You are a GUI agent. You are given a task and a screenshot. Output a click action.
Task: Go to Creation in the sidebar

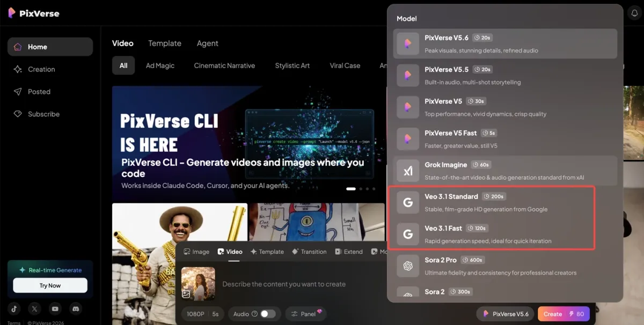41,69
